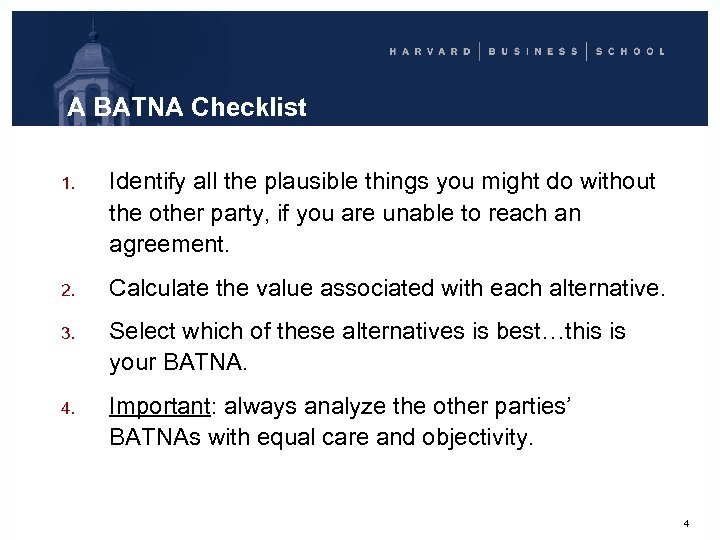720x540 pixels.
Task: Click the word "agreement." in item one
Action: tap(166, 245)
